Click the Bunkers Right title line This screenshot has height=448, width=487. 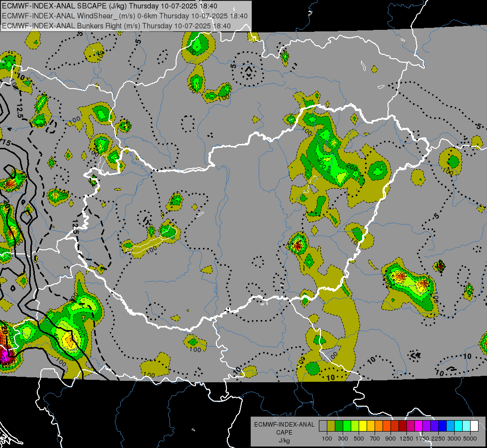[x=116, y=26]
